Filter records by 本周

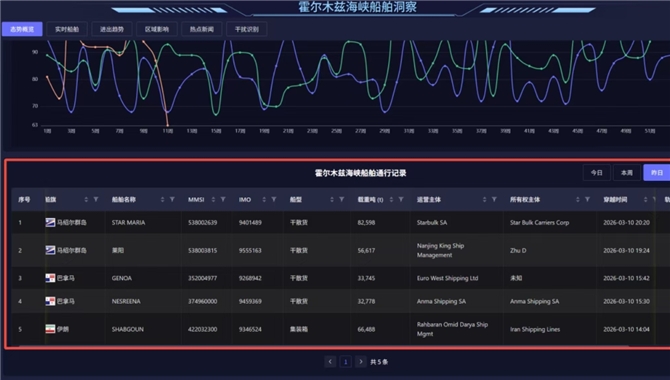point(627,173)
